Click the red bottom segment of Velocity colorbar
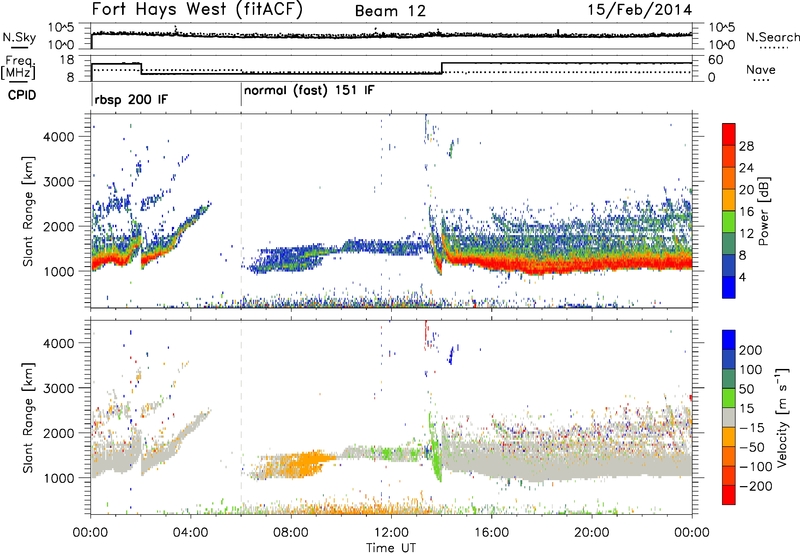800x554 pixels. 729,495
